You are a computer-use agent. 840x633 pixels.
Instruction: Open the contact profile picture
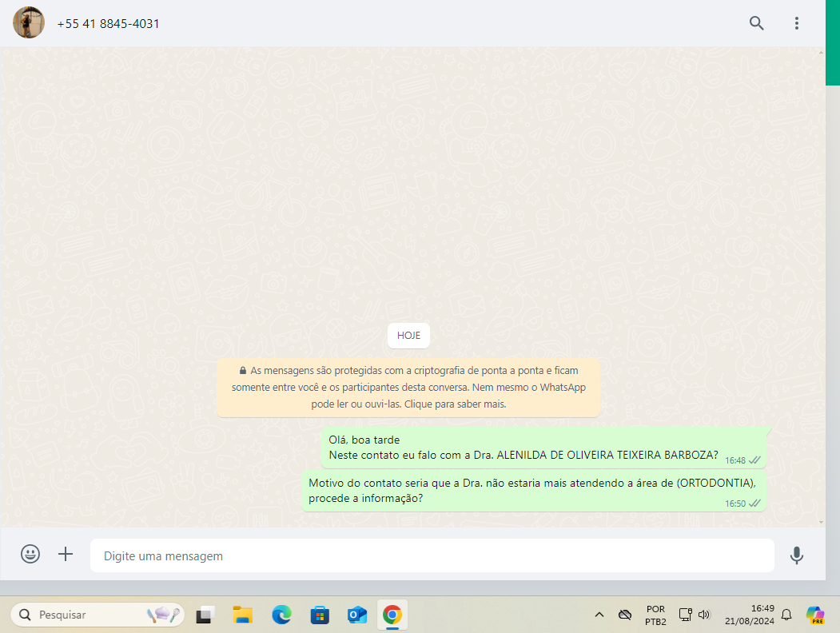pyautogui.click(x=29, y=22)
